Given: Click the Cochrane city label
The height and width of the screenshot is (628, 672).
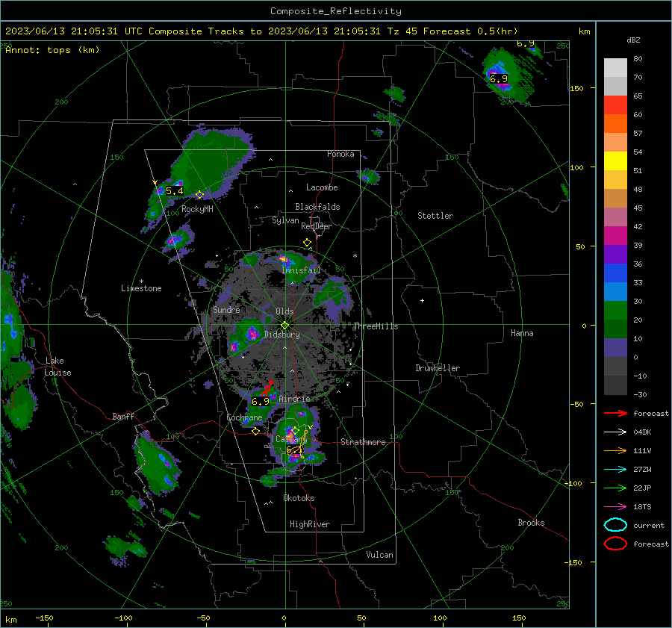Looking at the screenshot, I should pyautogui.click(x=244, y=417).
